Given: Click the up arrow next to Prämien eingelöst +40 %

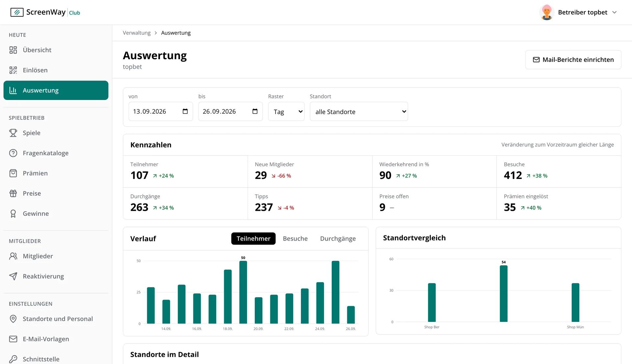Looking at the screenshot, I should 523,208.
